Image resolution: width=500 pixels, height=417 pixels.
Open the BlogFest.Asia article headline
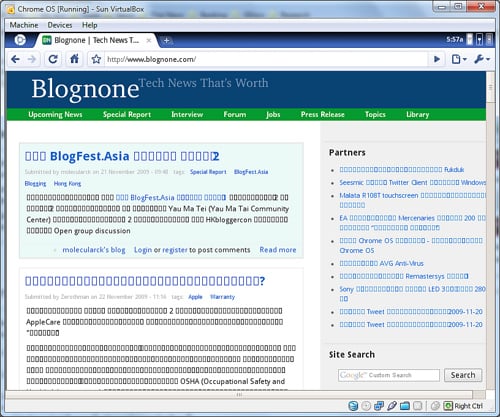pos(122,156)
